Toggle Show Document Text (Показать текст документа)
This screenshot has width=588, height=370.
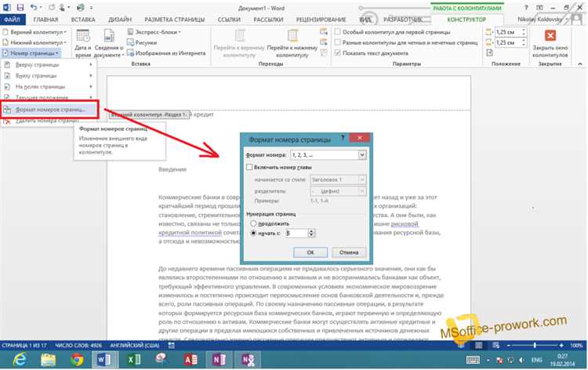pyautogui.click(x=338, y=53)
